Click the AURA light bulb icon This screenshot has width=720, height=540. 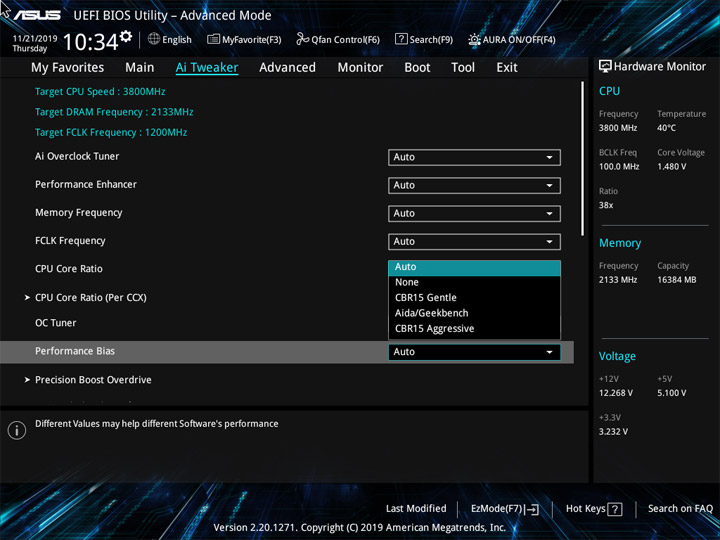(x=474, y=39)
